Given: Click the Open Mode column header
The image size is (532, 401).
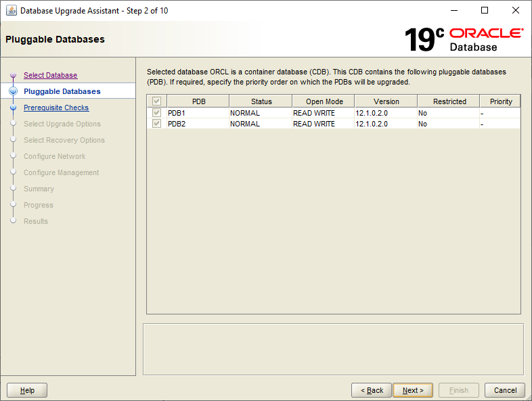Looking at the screenshot, I should point(324,101).
